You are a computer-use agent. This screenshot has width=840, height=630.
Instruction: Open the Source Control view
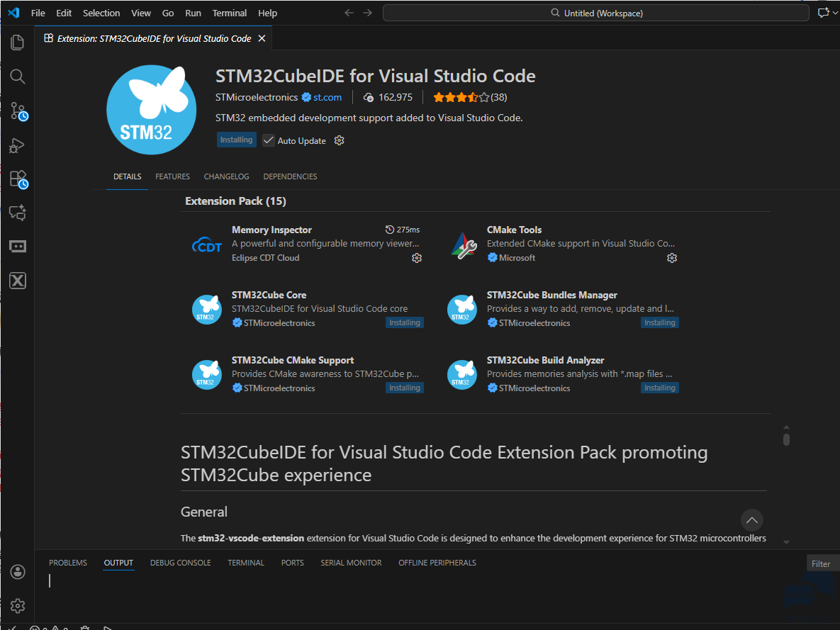[x=18, y=111]
